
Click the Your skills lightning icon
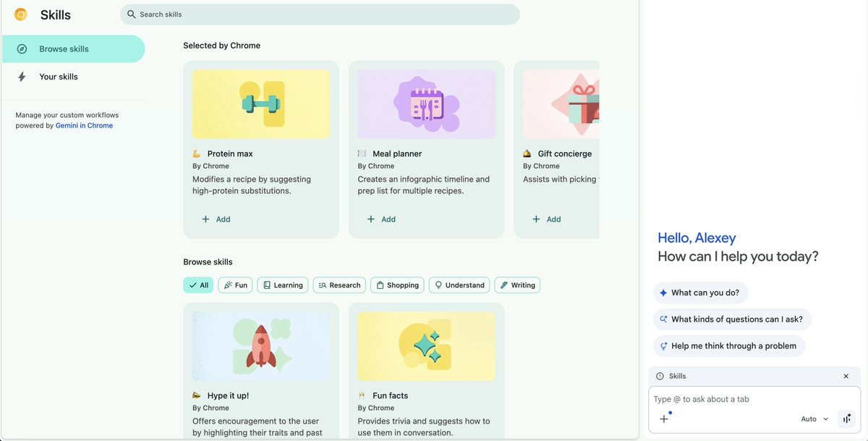22,77
